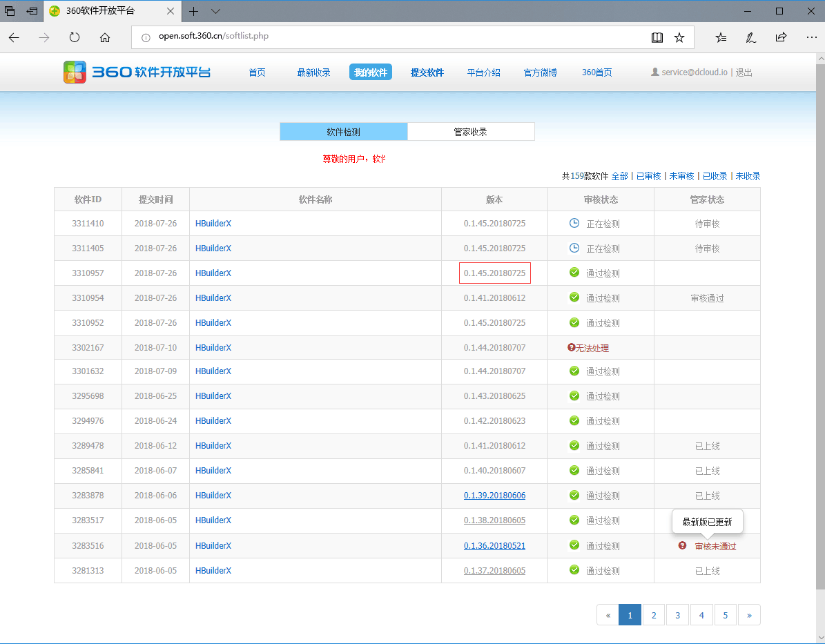Click the add notes pen icon
This screenshot has height=644, width=825.
click(751, 37)
